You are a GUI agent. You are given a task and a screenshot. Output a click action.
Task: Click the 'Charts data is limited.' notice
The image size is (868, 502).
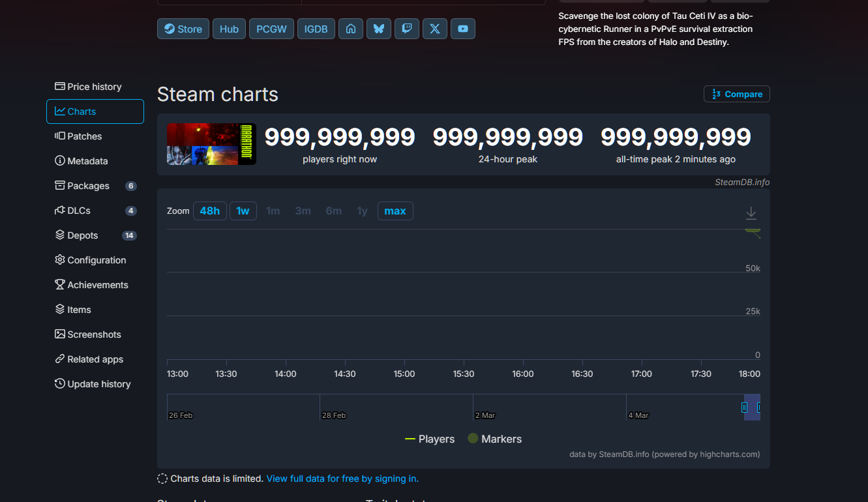coord(217,479)
